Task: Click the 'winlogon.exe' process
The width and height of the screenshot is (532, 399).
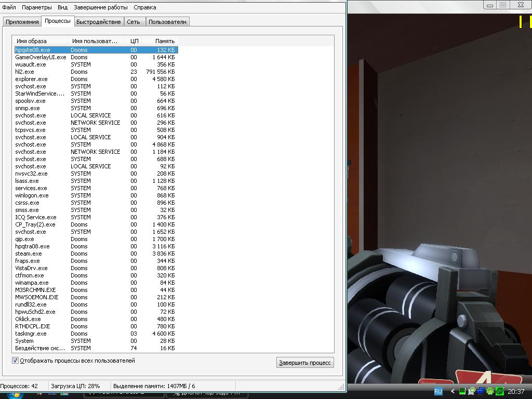Action: coord(96,195)
